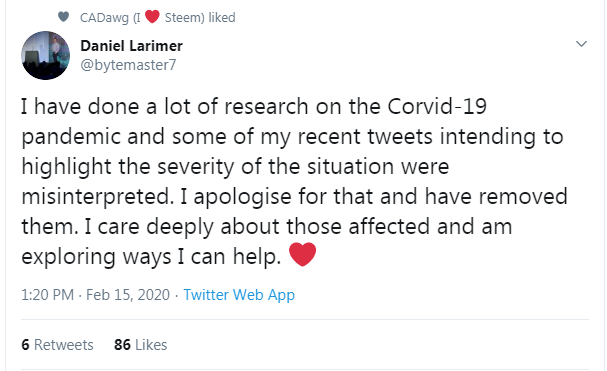The height and width of the screenshot is (371, 607).
Task: Click the red heart emoji in CADawg's name
Action: [152, 17]
